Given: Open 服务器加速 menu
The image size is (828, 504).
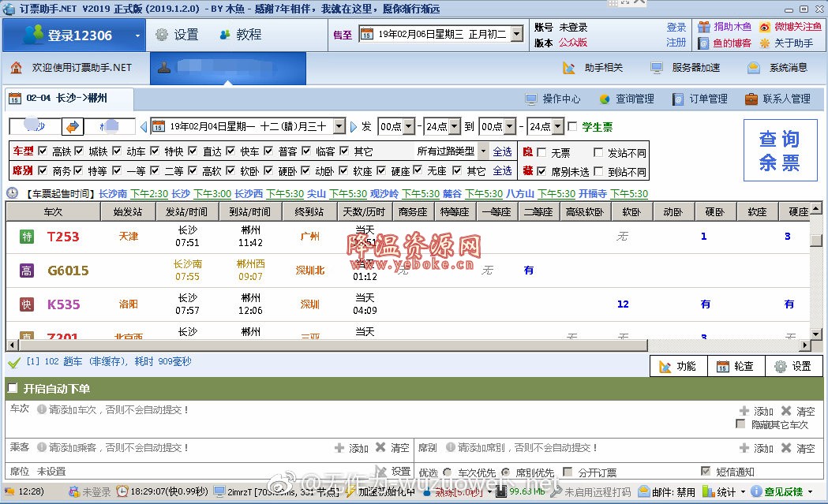Looking at the screenshot, I should [685, 68].
